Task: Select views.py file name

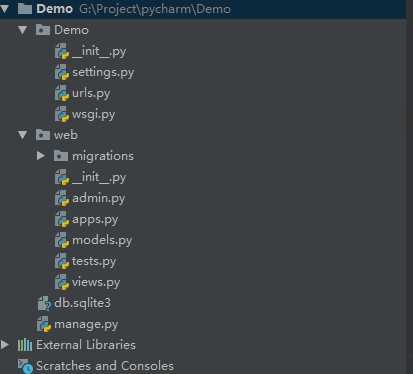Action: pyautogui.click(x=96, y=282)
